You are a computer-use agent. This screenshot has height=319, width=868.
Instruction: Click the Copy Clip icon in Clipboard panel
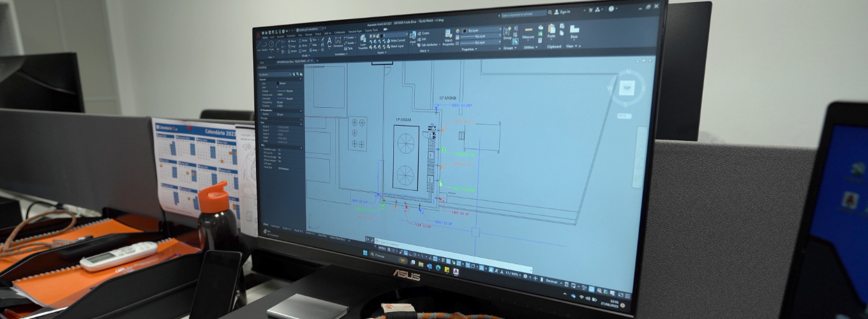point(562,33)
